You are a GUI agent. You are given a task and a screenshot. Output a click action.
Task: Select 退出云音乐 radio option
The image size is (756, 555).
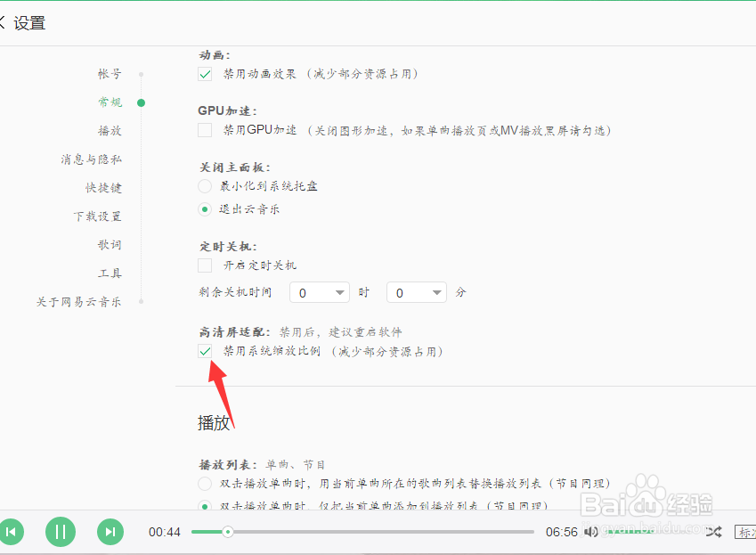[205, 209]
